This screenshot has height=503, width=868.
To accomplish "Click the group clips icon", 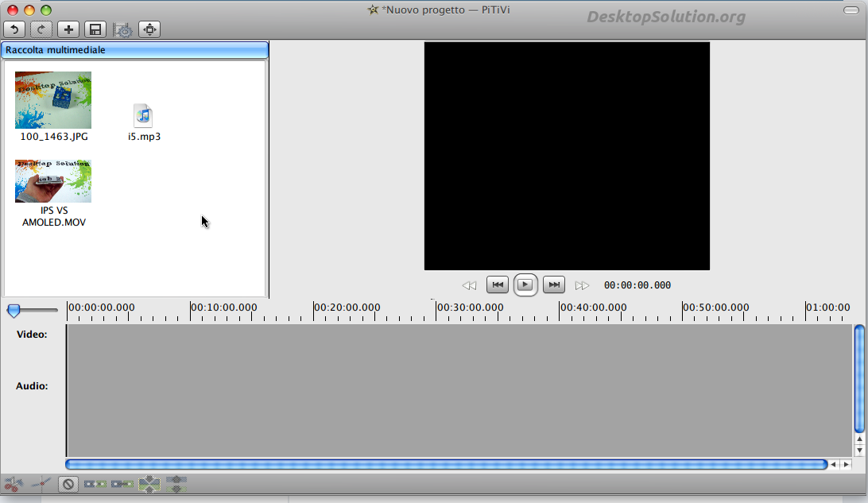I will coord(149,483).
